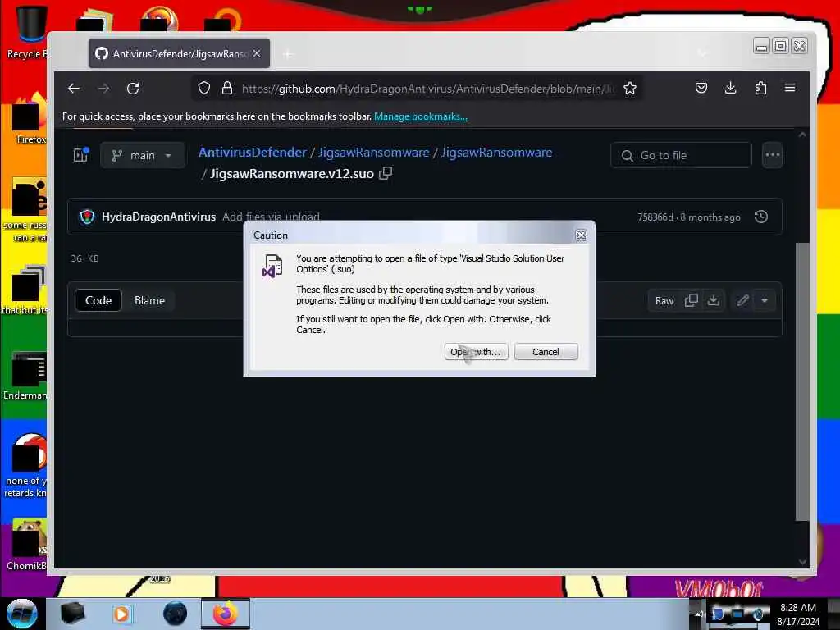840x630 pixels.
Task: Click the URL address bar
Action: [x=427, y=89]
